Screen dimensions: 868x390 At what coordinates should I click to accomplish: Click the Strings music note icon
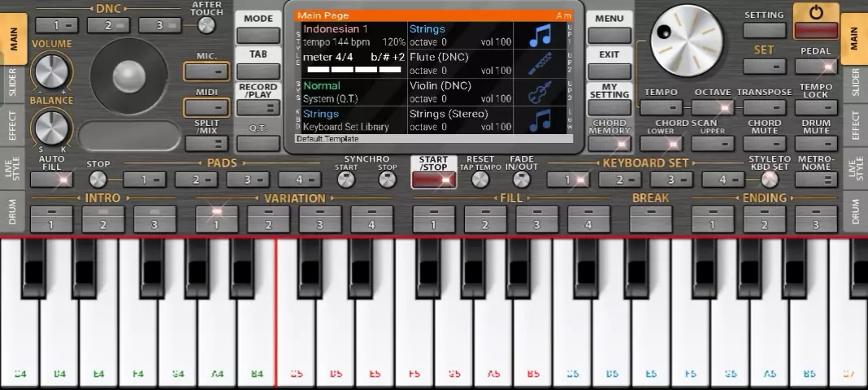coord(539,35)
